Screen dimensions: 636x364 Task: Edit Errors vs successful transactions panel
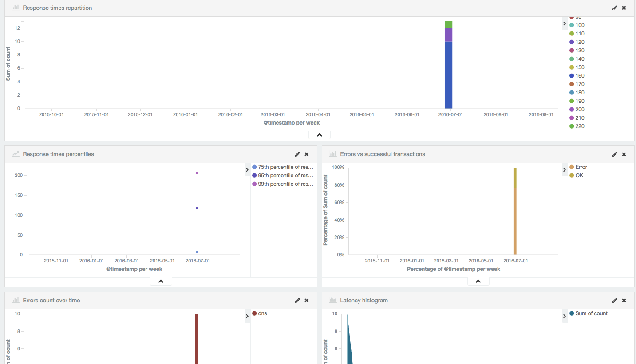(615, 154)
